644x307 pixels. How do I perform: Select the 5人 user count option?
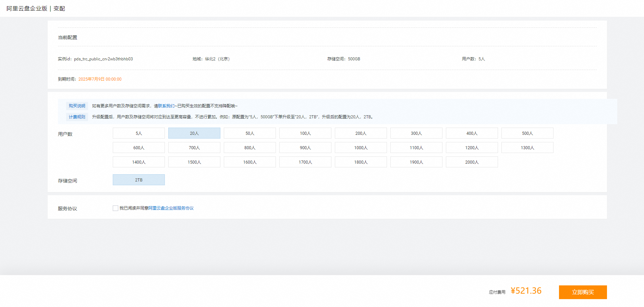pyautogui.click(x=139, y=133)
